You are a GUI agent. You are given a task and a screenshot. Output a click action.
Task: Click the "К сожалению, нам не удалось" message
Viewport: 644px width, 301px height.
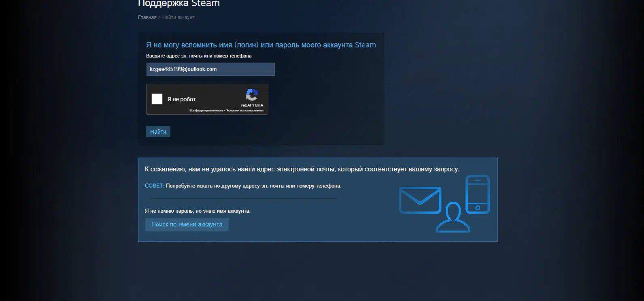(302, 169)
